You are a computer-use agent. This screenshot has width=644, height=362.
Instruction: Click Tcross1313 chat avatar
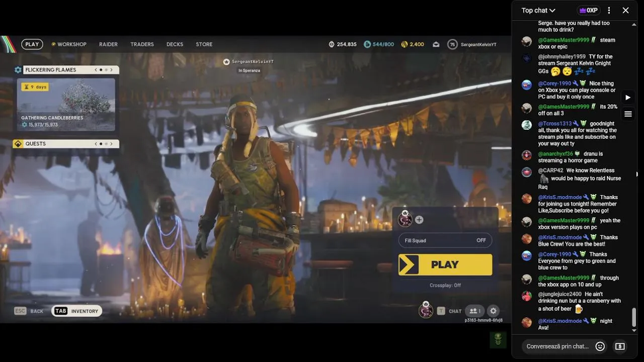tap(527, 125)
